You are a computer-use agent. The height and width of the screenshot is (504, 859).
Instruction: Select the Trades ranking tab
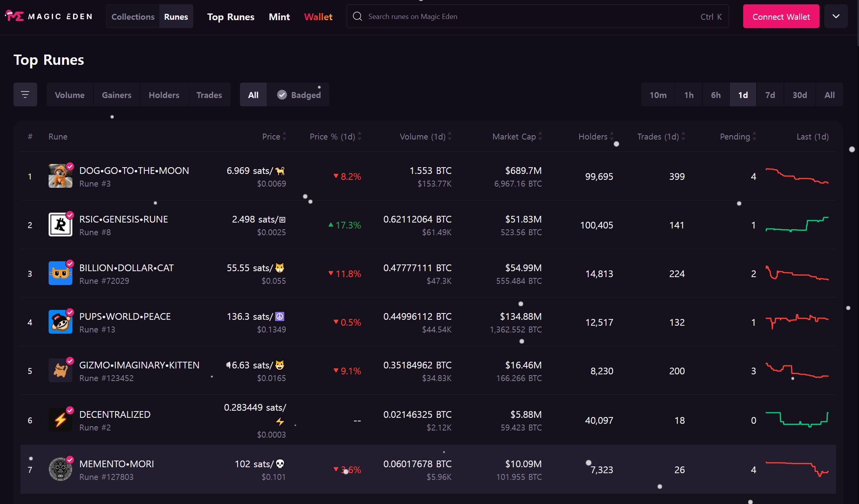[209, 95]
